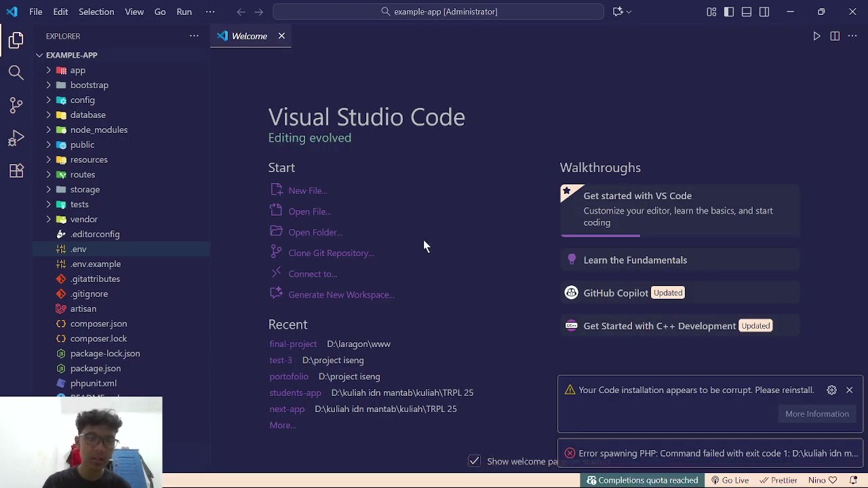Toggle the bottom Panel layout button

747,12
